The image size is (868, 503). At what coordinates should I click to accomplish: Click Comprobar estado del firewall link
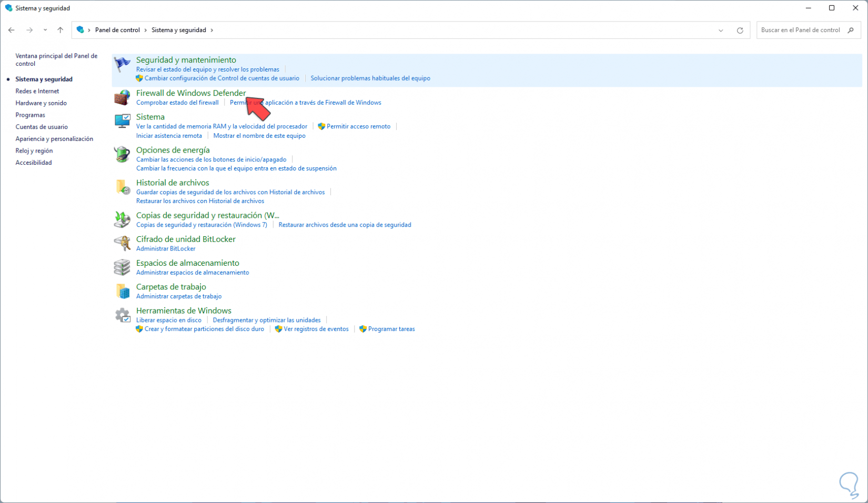pyautogui.click(x=177, y=103)
